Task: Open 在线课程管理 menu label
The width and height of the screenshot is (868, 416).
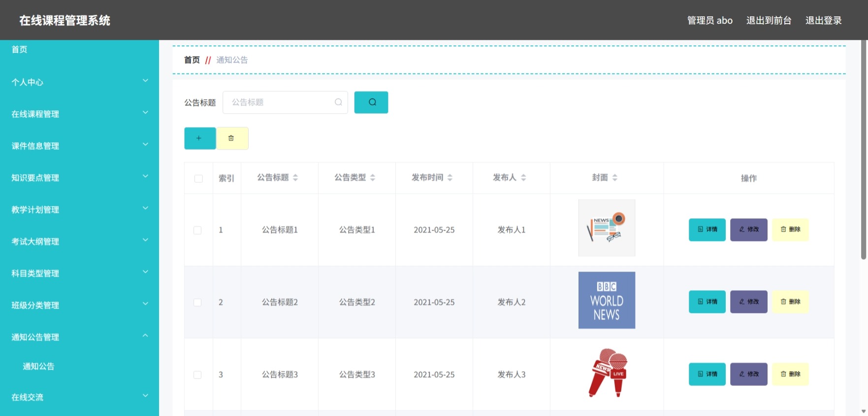Action: pyautogui.click(x=35, y=114)
